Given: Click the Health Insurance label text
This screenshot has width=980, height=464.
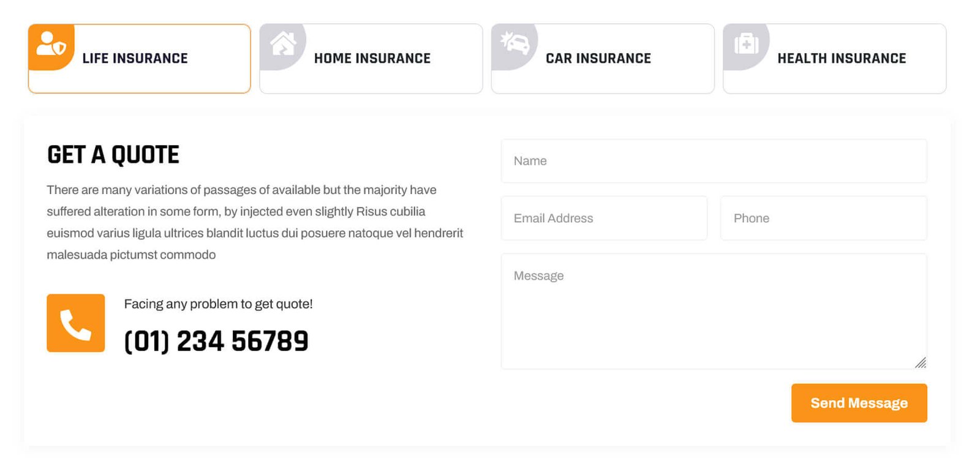Looking at the screenshot, I should pos(842,59).
